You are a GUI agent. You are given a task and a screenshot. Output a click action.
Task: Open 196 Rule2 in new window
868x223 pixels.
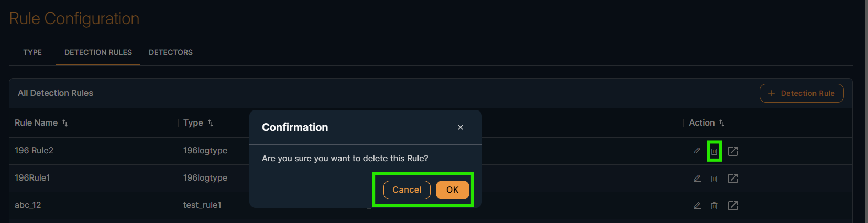pos(733,151)
